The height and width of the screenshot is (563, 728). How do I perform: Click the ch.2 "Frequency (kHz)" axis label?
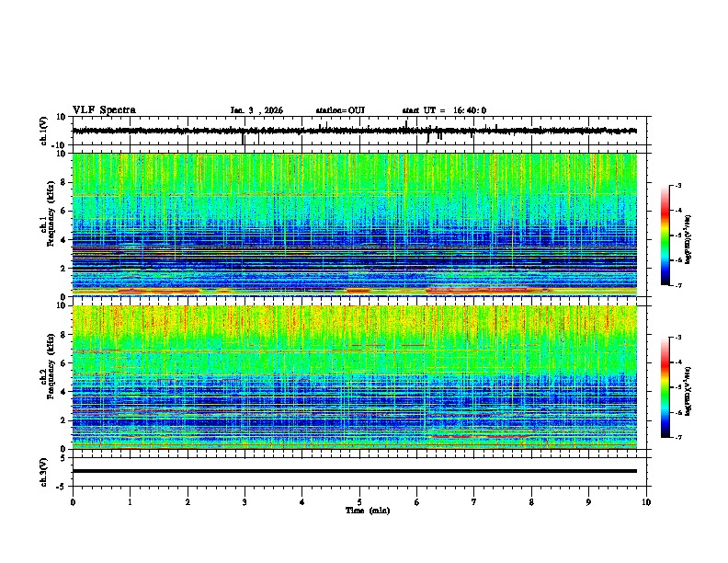[x=51, y=366]
